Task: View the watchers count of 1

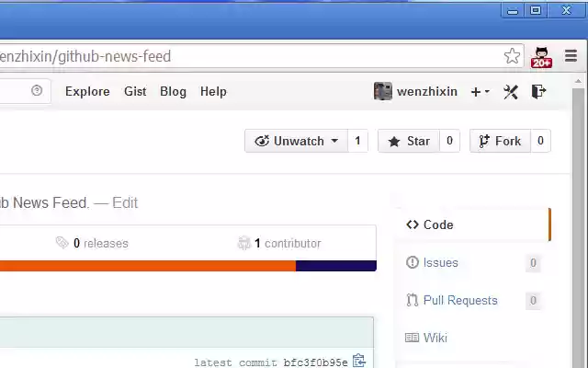Action: [357, 141]
